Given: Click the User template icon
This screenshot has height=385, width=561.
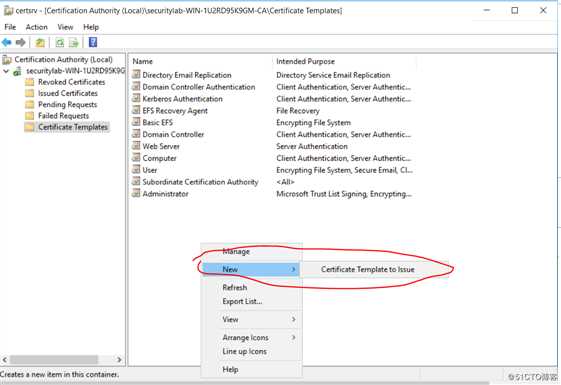Looking at the screenshot, I should tap(136, 169).
